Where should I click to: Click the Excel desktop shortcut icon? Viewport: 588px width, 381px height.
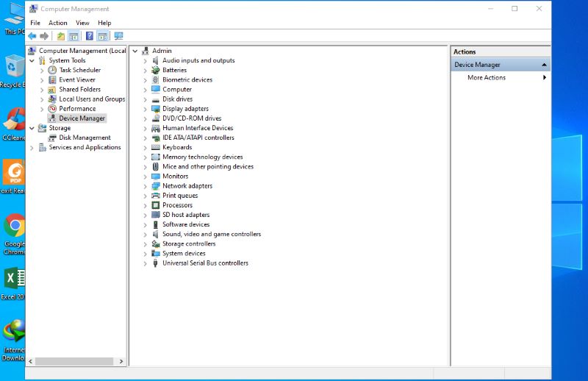[15, 279]
